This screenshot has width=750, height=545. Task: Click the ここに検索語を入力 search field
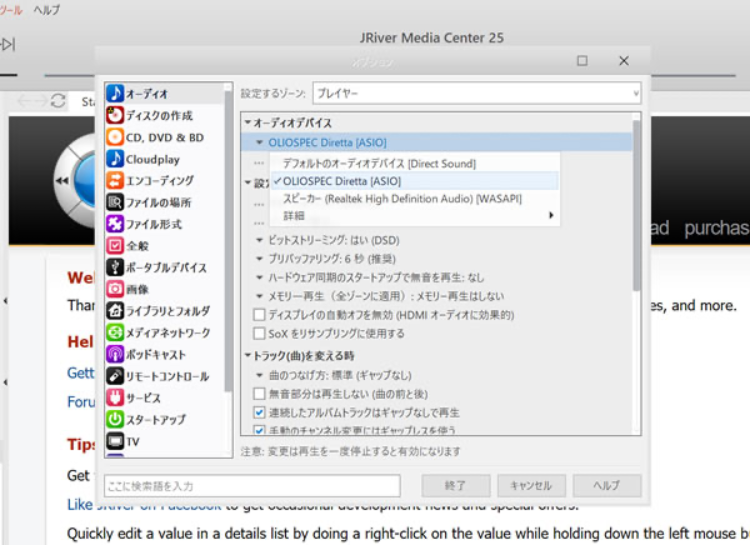point(252,486)
